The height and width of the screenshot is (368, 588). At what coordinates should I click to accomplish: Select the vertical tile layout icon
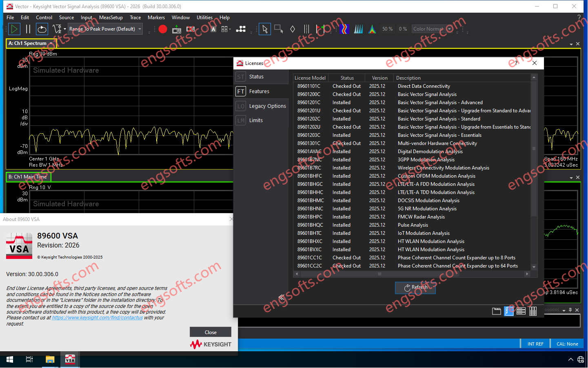pos(533,311)
